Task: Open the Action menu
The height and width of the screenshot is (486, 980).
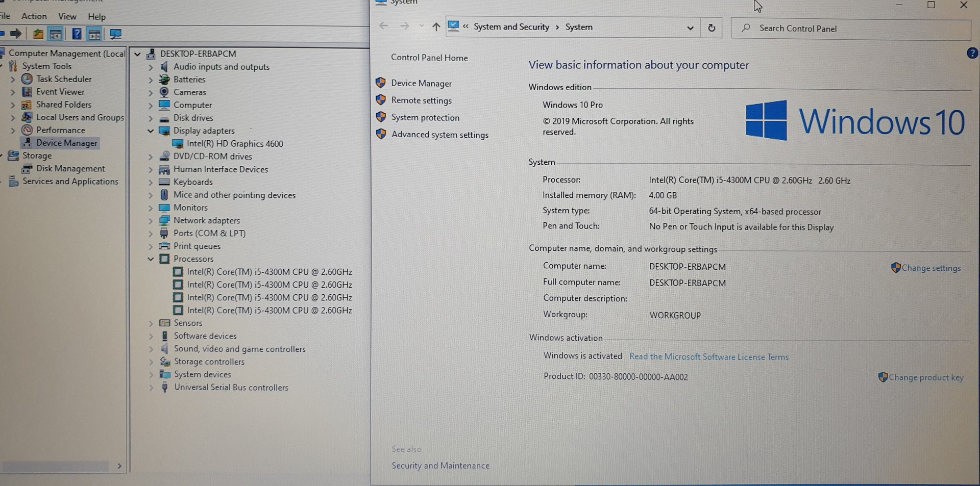Action: 34,16
